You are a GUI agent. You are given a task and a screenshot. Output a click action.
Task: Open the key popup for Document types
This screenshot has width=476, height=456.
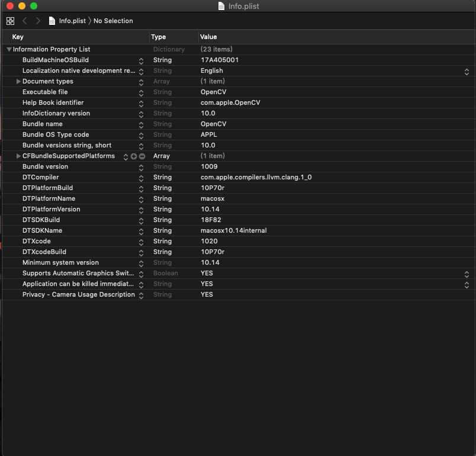141,82
